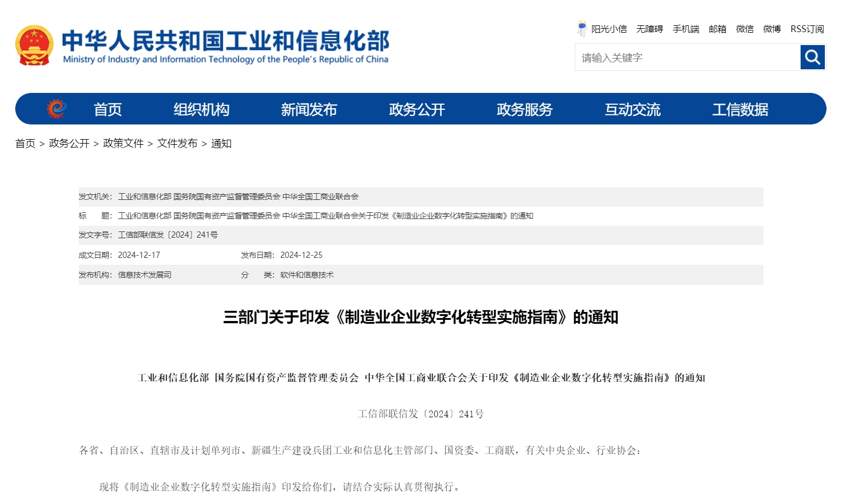Open the 通知 breadcrumb entry
The height and width of the screenshot is (504, 844).
tap(221, 144)
